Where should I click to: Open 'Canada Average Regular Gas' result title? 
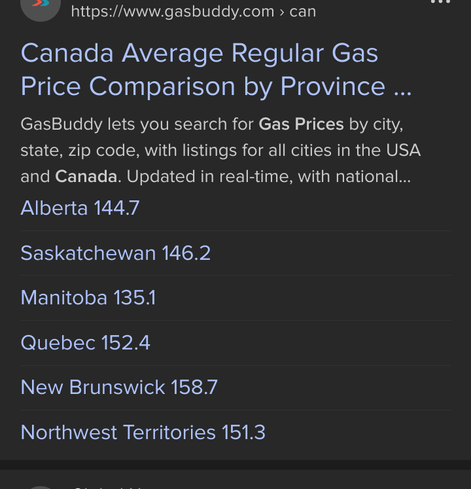click(199, 53)
